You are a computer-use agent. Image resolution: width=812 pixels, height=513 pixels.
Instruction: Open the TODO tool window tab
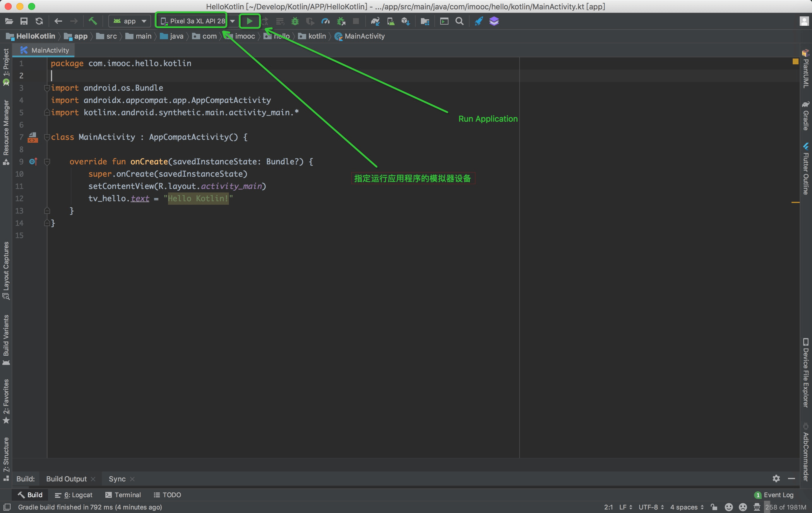[x=168, y=495]
